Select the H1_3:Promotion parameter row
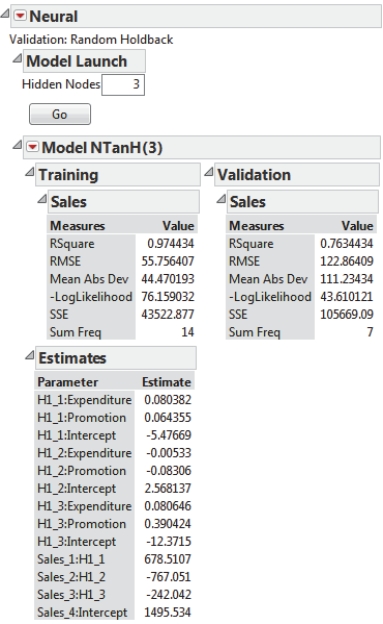383x624 pixels. coord(115,524)
